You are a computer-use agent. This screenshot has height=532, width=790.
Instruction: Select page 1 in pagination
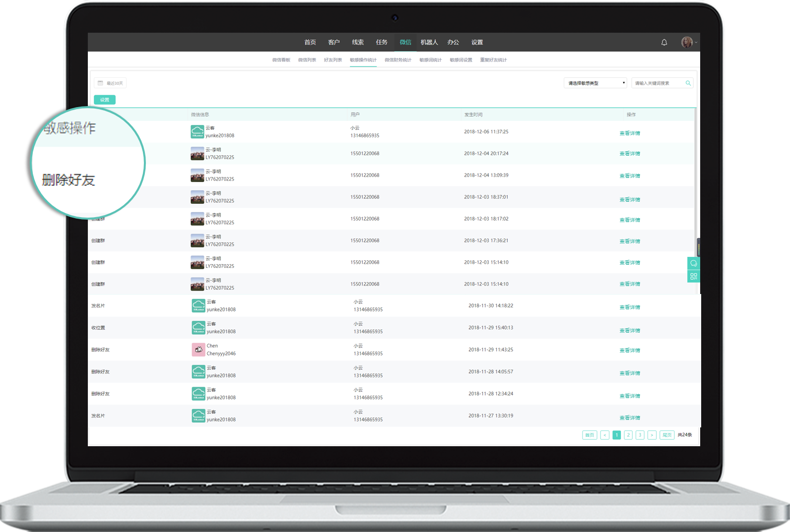click(x=616, y=435)
